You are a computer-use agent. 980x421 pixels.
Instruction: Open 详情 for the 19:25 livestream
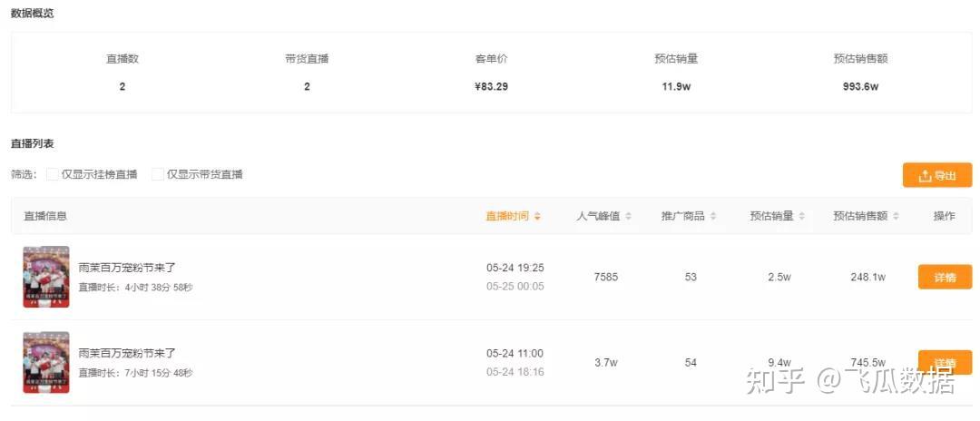tap(945, 278)
